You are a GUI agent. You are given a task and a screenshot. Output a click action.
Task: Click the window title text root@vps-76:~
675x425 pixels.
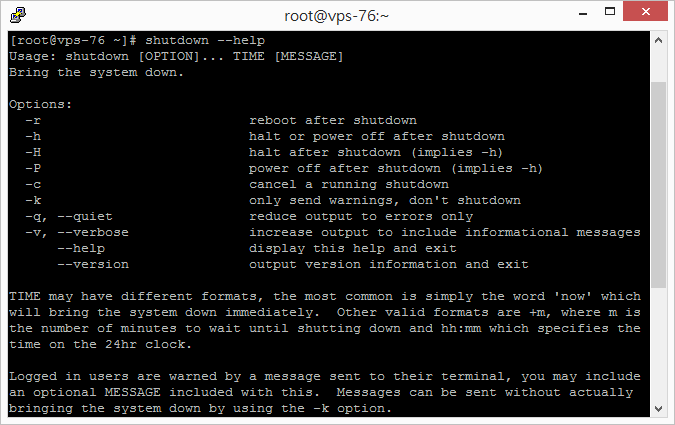pyautogui.click(x=336, y=16)
